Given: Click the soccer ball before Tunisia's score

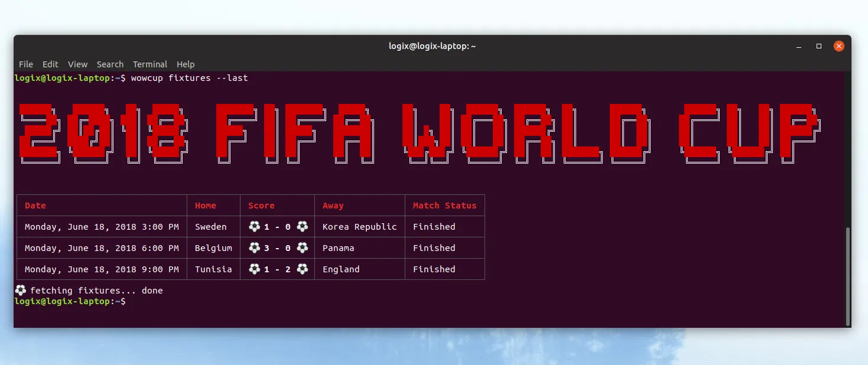Looking at the screenshot, I should click(x=254, y=269).
